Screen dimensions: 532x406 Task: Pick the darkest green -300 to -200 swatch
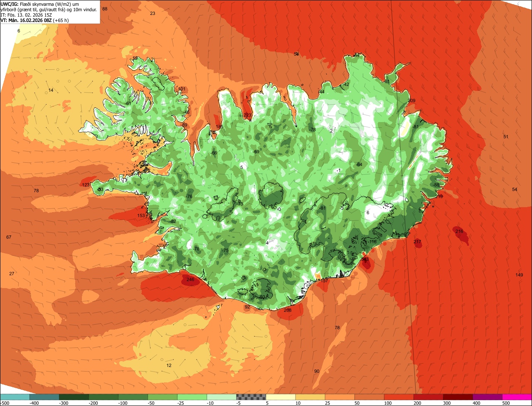74,397
